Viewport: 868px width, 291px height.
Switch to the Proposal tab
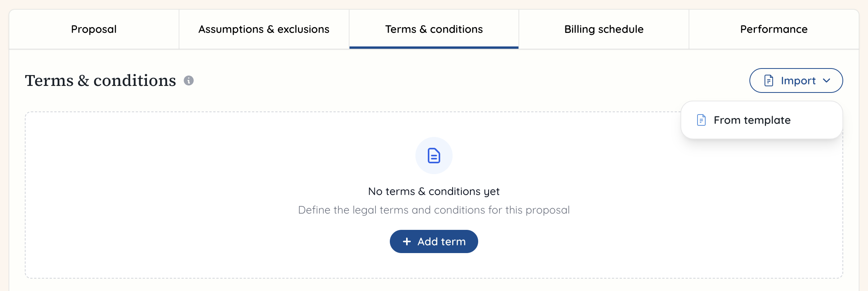(93, 29)
